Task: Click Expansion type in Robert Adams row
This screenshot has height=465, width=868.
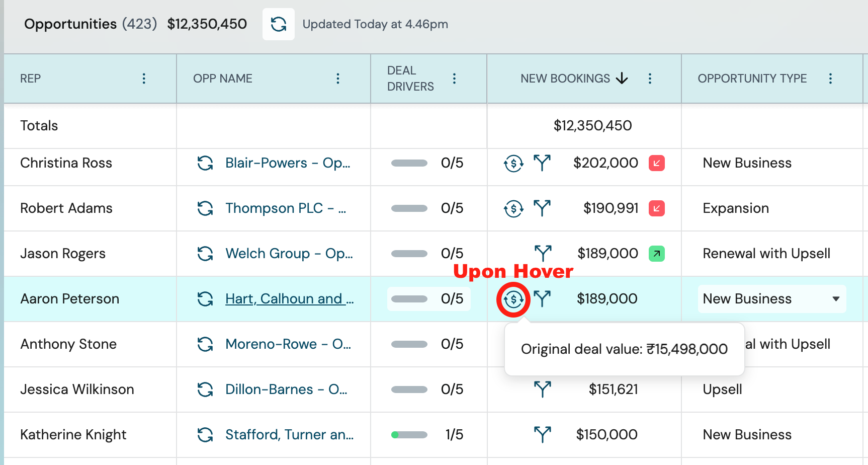Action: point(736,208)
